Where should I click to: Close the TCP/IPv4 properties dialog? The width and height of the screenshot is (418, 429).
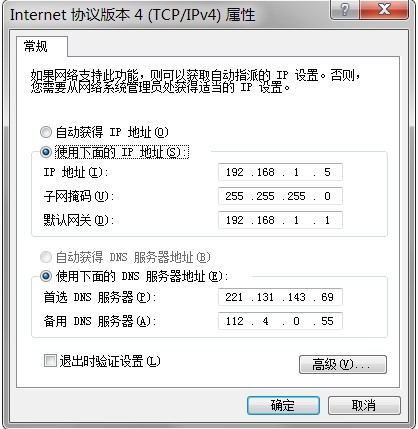(384, 9)
